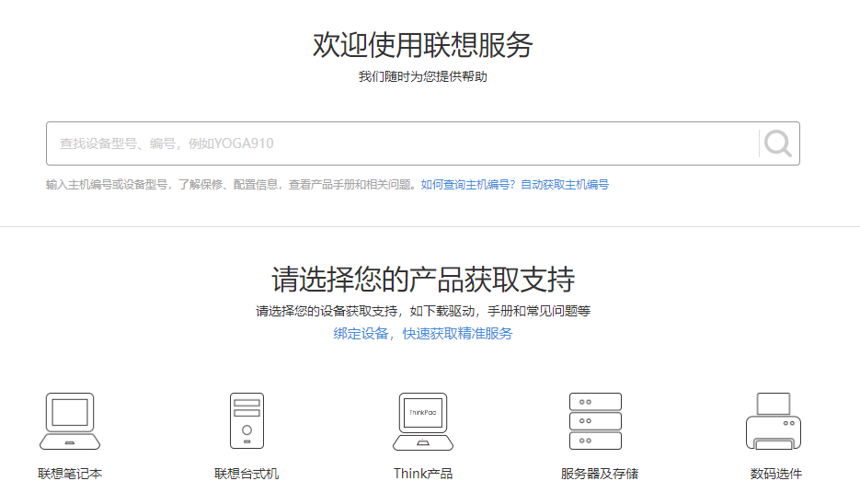This screenshot has height=504, width=860.
Task: Open the server and storage rack icon
Action: [x=595, y=421]
